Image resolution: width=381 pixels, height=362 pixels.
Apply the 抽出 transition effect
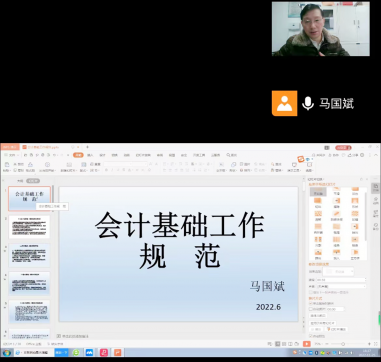click(x=355, y=229)
